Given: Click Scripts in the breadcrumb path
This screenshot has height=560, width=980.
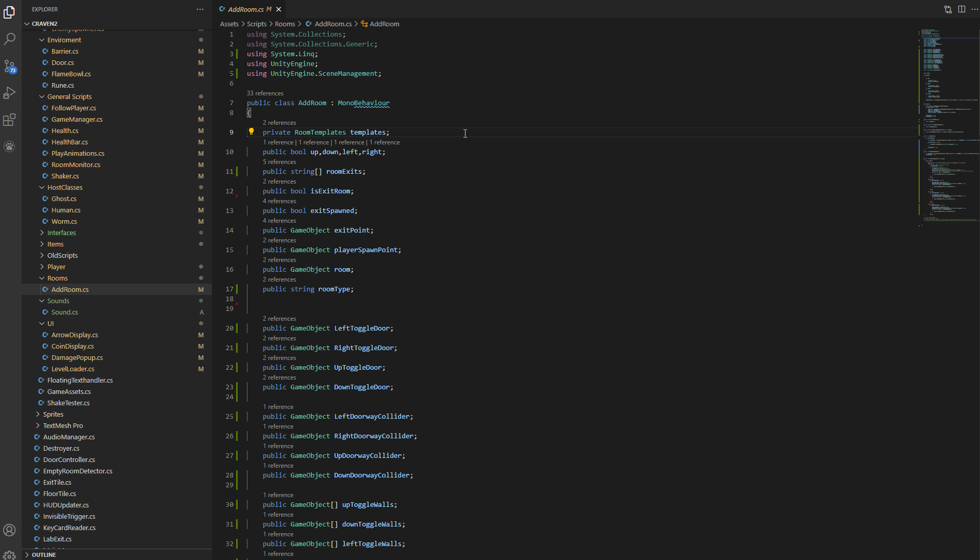Looking at the screenshot, I should tap(257, 24).
